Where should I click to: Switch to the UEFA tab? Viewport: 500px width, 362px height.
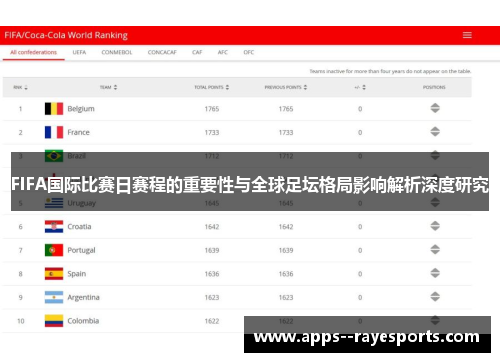[x=79, y=52]
